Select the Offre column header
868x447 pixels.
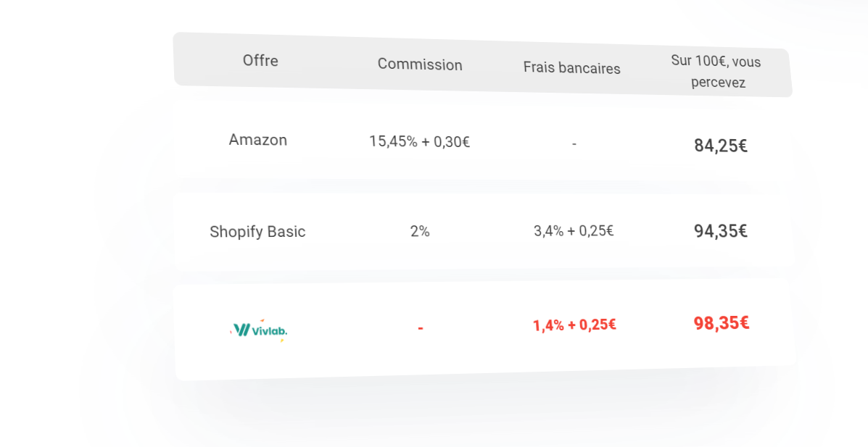tap(260, 60)
